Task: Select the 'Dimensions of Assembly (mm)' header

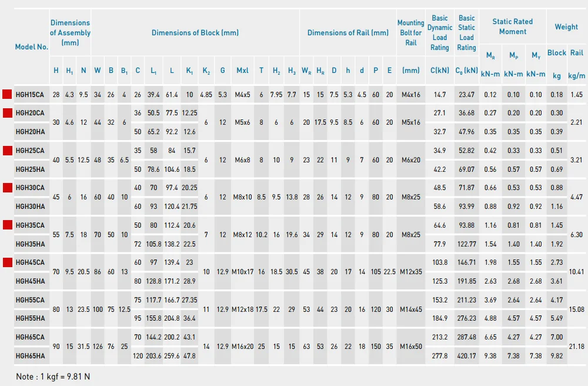Action: [x=70, y=32]
